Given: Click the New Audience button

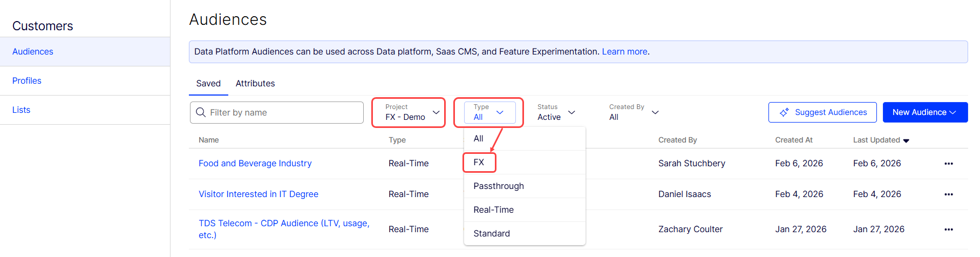Looking at the screenshot, I should pos(924,112).
